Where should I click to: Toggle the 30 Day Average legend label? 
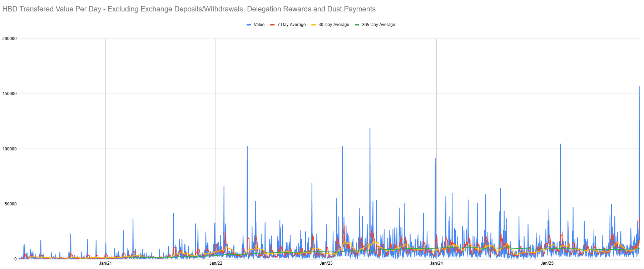pyautogui.click(x=334, y=25)
